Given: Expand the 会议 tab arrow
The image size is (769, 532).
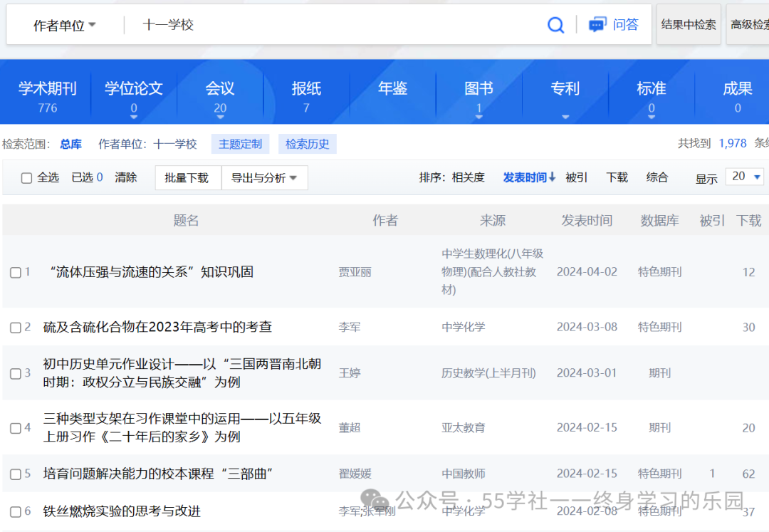Looking at the screenshot, I should pos(220,118).
